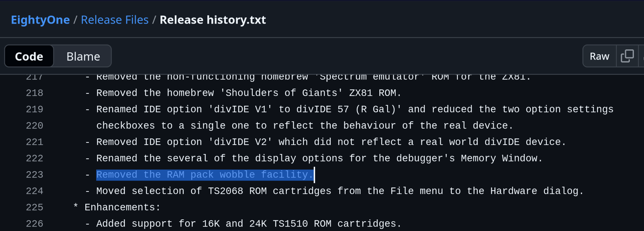Select line number 224
This screenshot has height=231, width=644.
click(34, 191)
